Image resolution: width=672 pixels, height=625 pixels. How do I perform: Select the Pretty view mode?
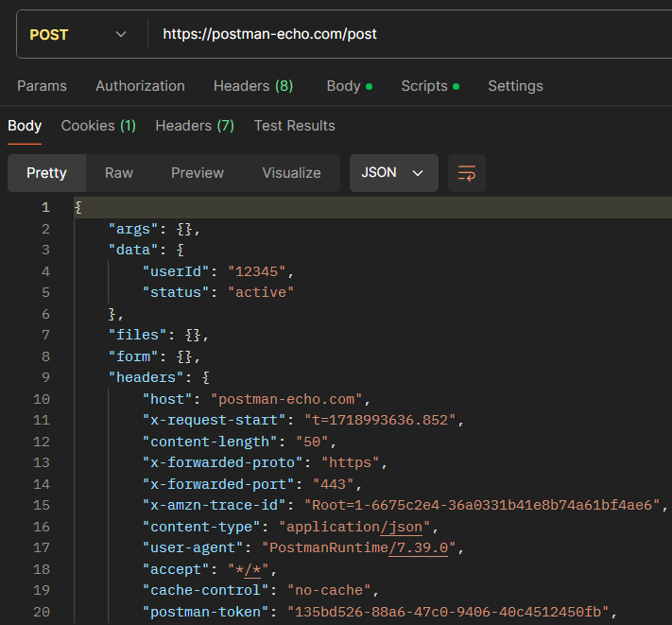coord(46,173)
